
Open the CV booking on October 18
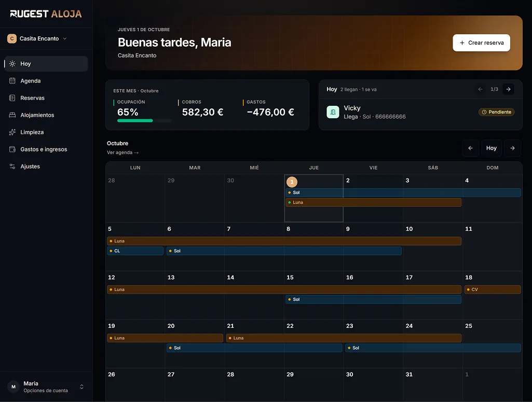click(493, 289)
